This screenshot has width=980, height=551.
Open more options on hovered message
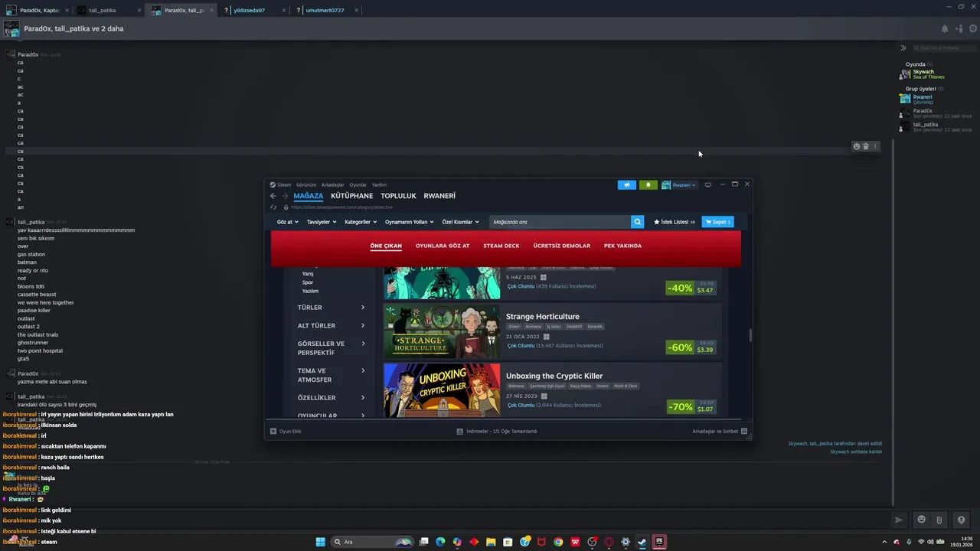[x=875, y=146]
